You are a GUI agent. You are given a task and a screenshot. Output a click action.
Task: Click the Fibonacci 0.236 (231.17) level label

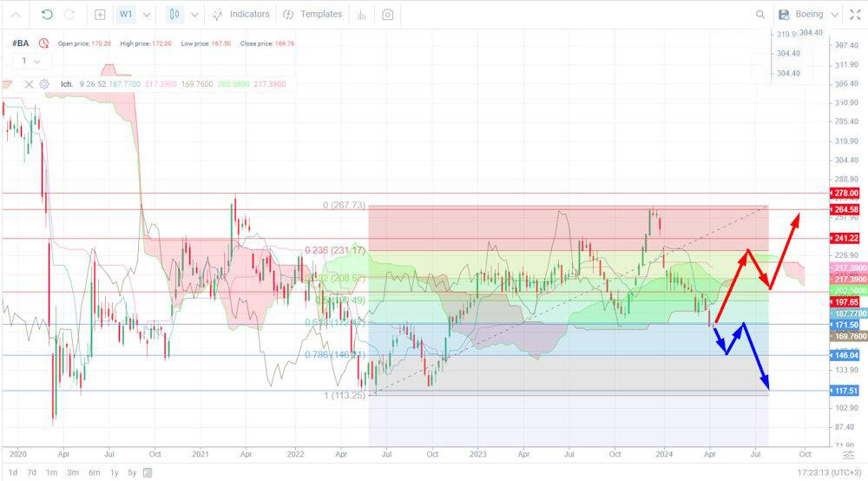(335, 250)
